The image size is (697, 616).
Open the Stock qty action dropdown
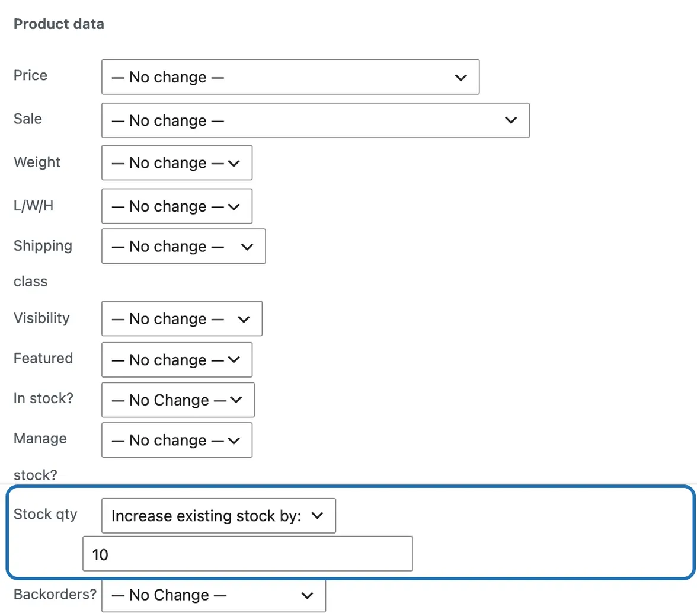coord(219,516)
